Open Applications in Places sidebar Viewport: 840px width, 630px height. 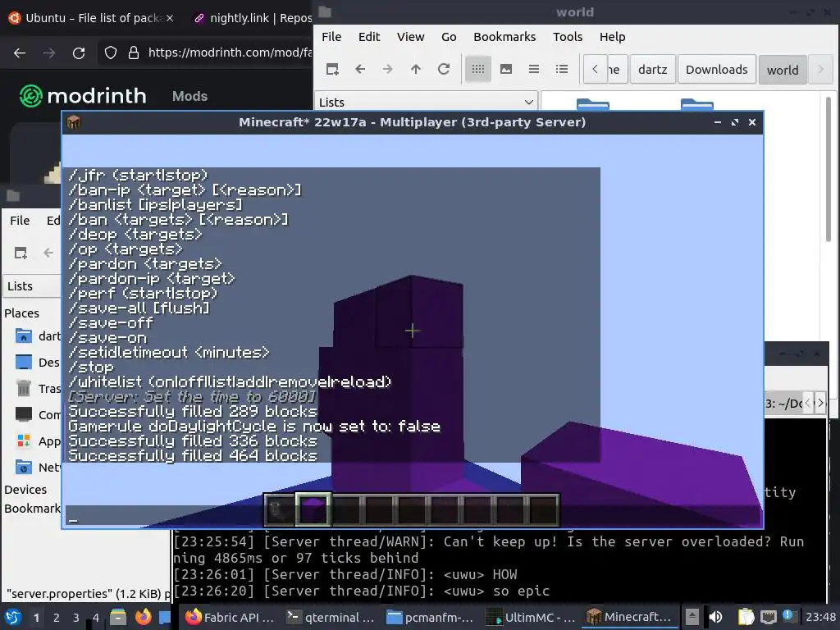pos(38,441)
